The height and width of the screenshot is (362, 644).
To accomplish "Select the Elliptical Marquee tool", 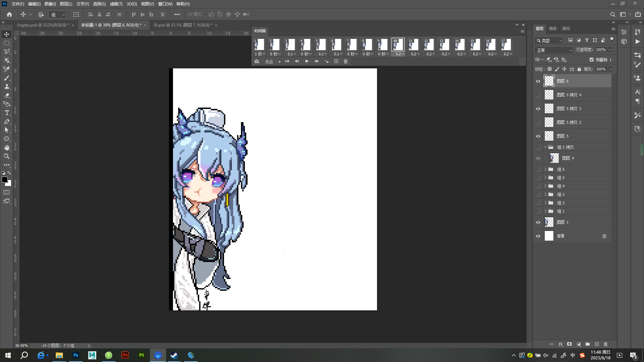I will click(7, 43).
